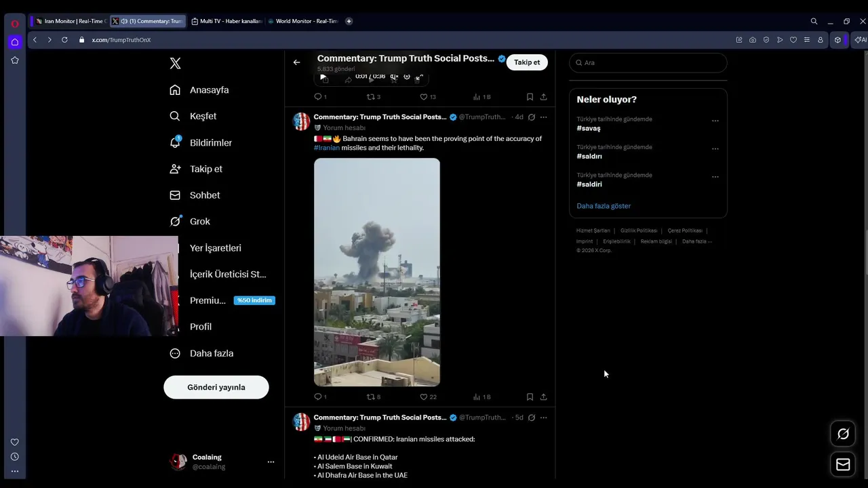This screenshot has width=868, height=488.
Task: Bookmark the video post at top
Action: click(530, 97)
